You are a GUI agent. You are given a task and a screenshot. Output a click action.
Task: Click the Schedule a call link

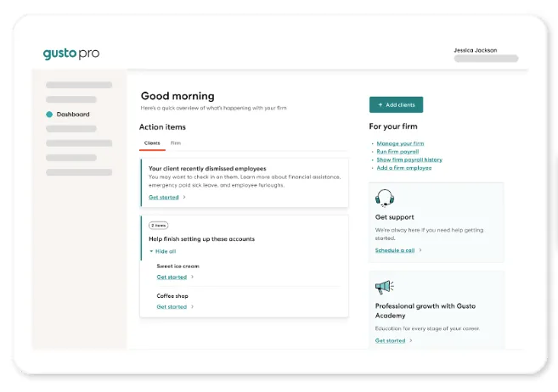tap(395, 250)
